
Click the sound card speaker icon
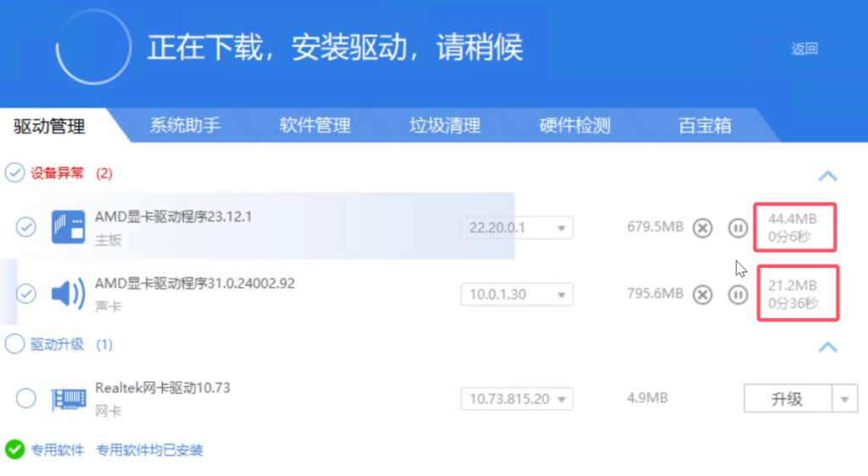click(68, 294)
